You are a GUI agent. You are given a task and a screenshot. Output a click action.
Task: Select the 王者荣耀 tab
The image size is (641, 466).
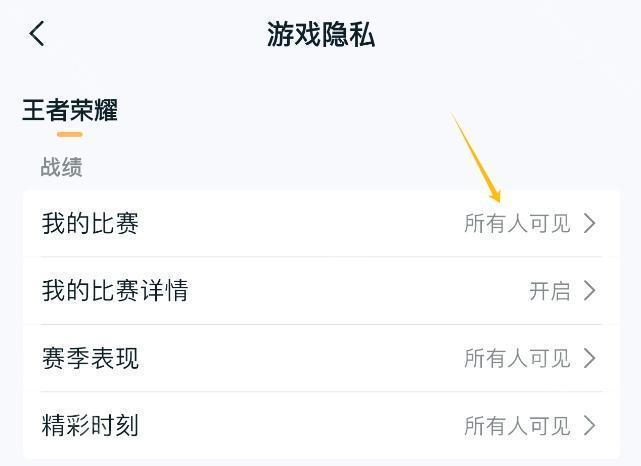coord(70,110)
